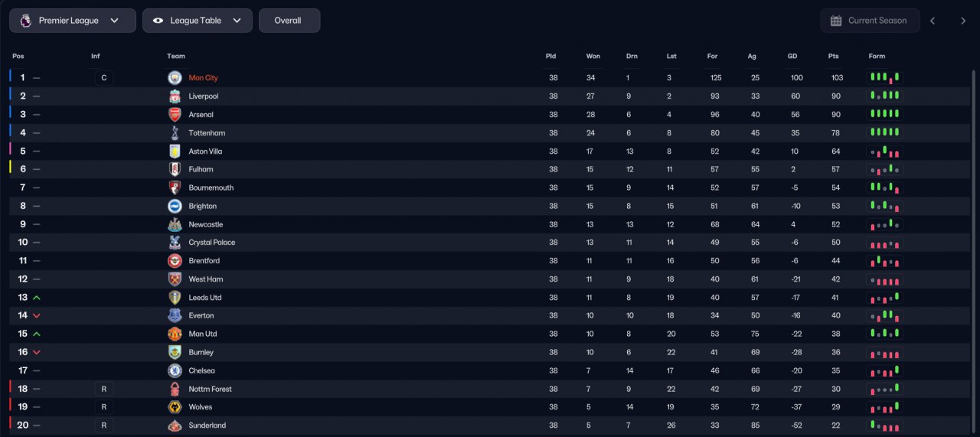Open the League Table view dropdown
The height and width of the screenshot is (437, 980).
[x=198, y=21]
